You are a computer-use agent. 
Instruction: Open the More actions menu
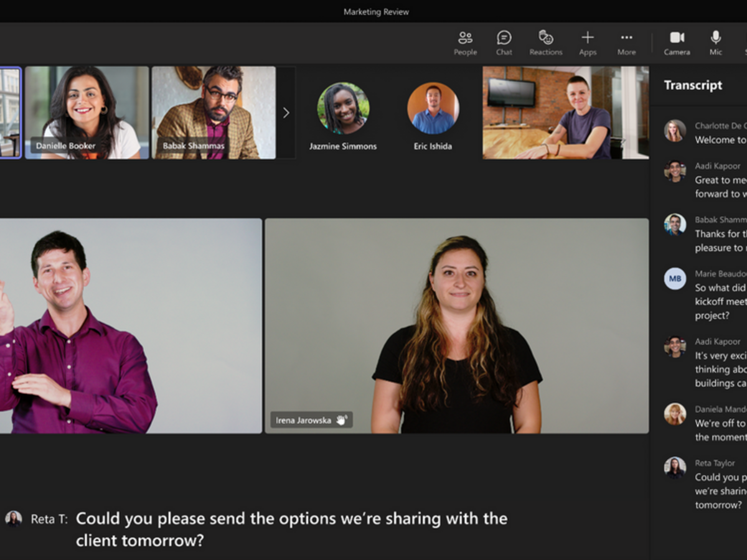(626, 42)
